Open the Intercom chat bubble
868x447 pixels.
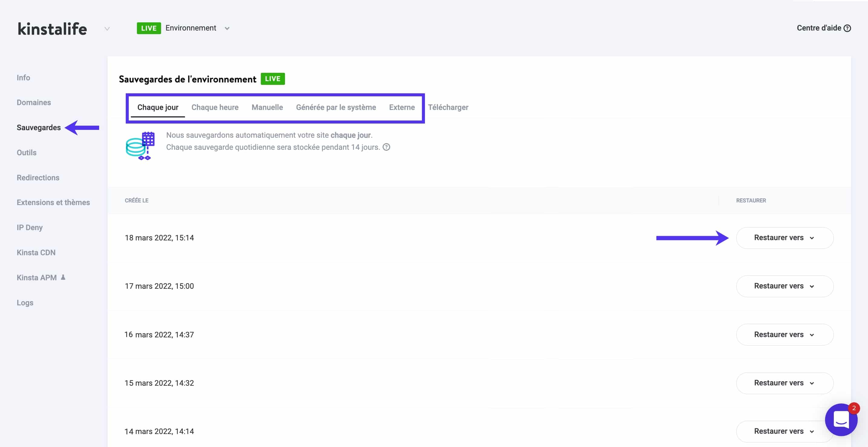click(x=841, y=420)
